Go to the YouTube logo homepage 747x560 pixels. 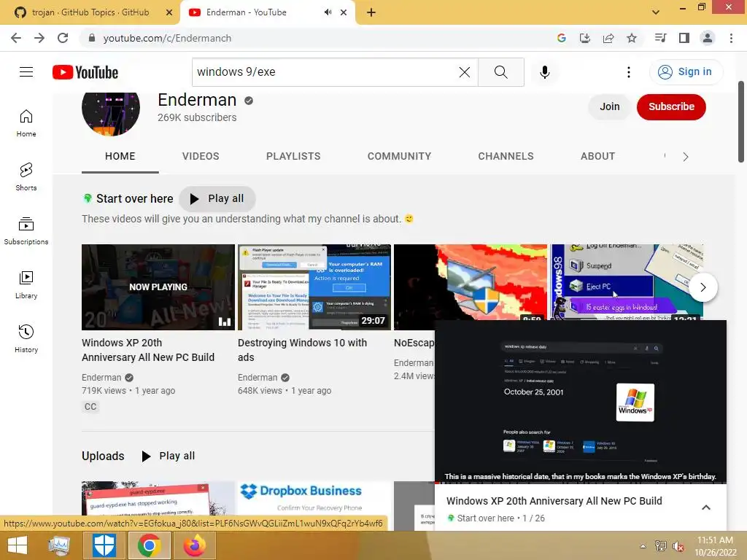point(85,72)
